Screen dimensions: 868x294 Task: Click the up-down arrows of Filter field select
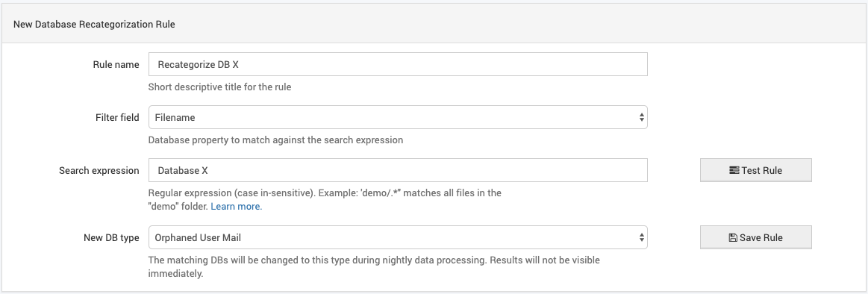[641, 117]
